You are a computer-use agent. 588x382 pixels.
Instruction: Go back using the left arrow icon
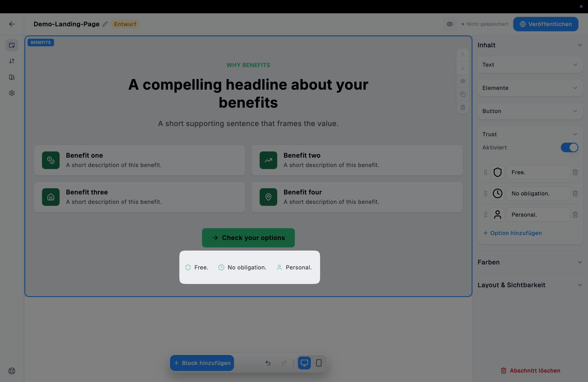click(x=12, y=24)
